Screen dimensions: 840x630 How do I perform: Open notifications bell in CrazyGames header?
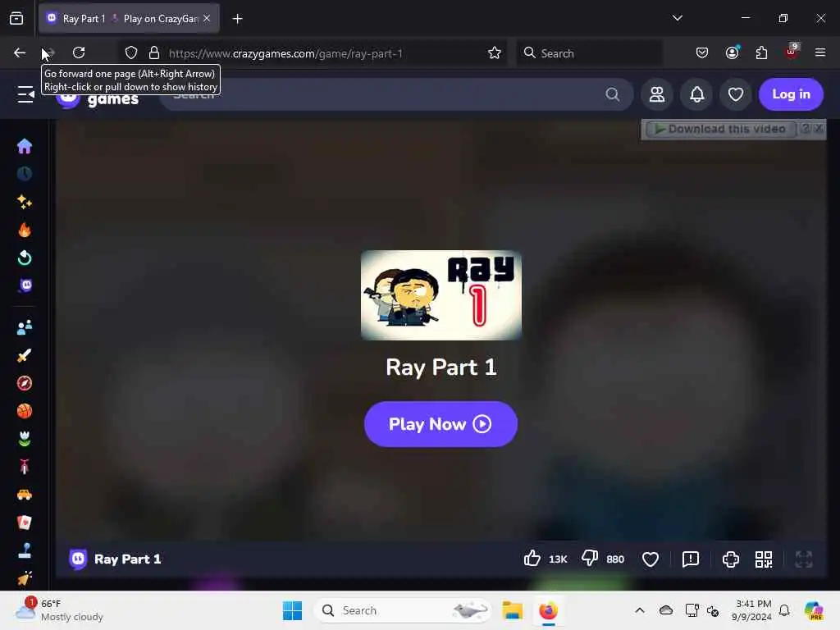click(x=696, y=94)
